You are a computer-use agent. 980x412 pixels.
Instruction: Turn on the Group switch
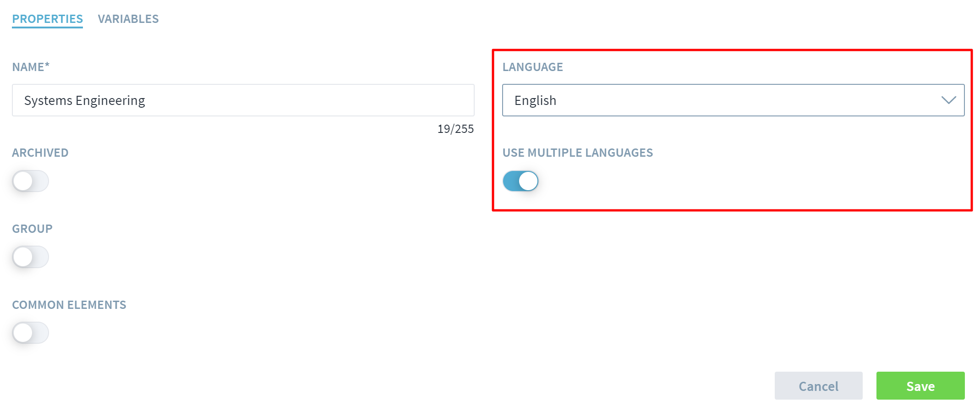(30, 257)
